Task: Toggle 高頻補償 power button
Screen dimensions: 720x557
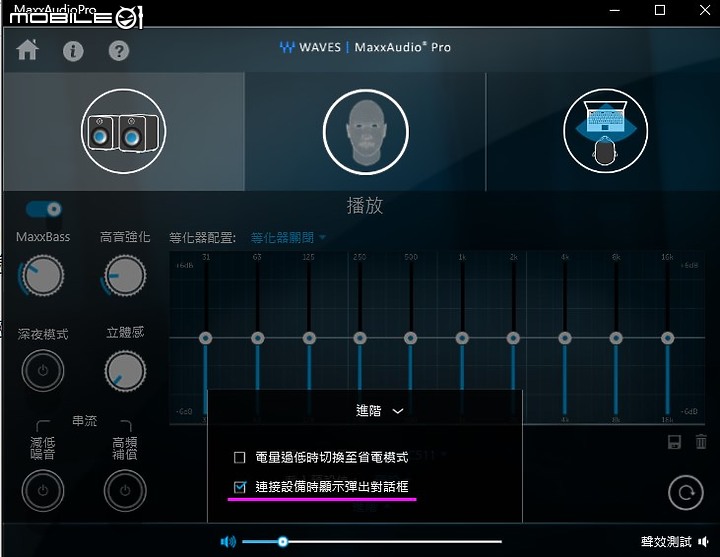Action: click(x=125, y=490)
